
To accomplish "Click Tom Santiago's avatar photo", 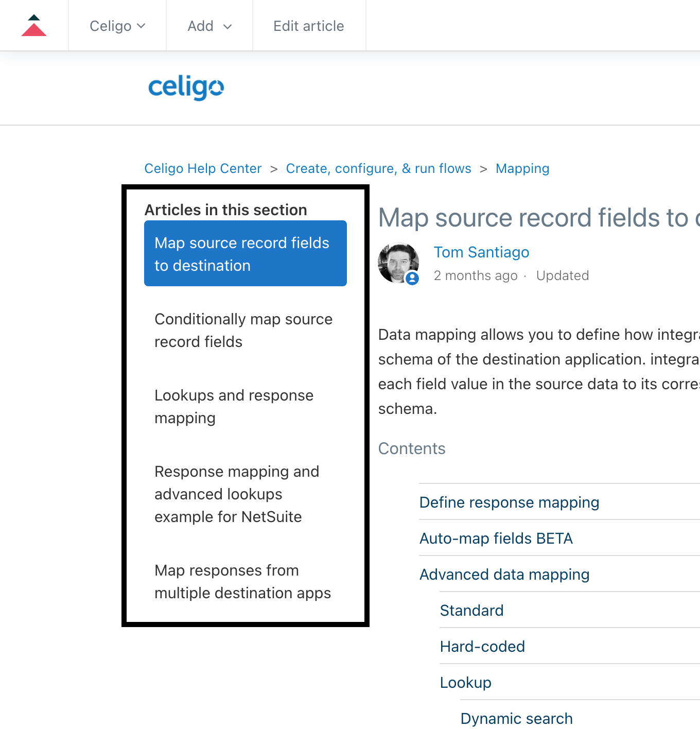I will (x=398, y=263).
